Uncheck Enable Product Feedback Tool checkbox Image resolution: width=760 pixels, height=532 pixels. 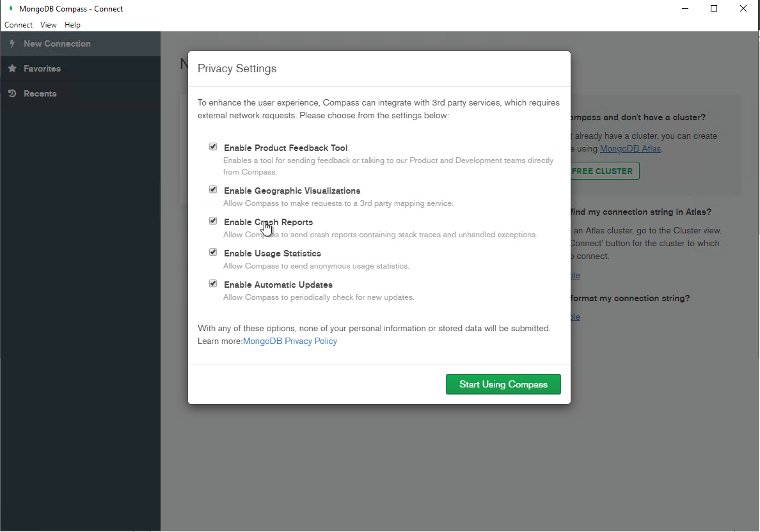coord(213,146)
